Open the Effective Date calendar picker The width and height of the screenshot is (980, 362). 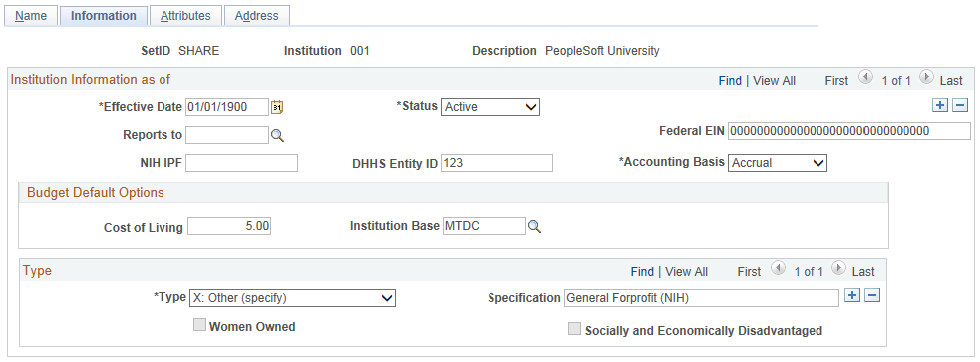tap(277, 107)
